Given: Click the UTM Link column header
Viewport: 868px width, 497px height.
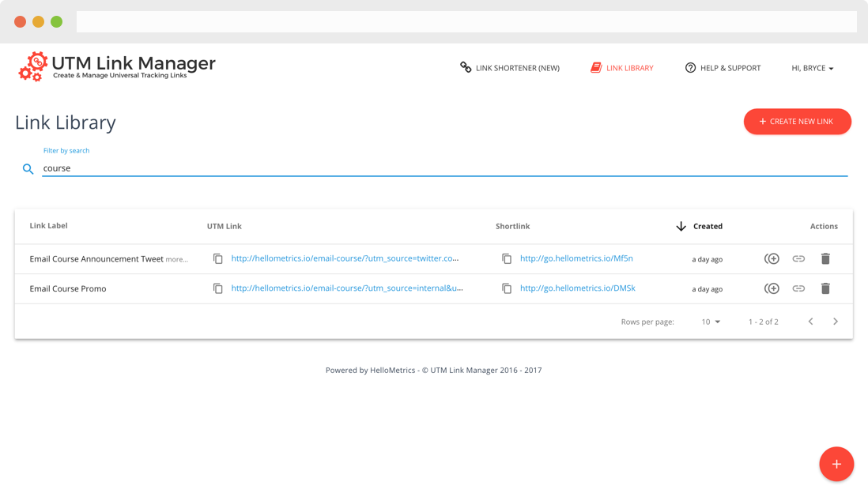Looking at the screenshot, I should [225, 226].
